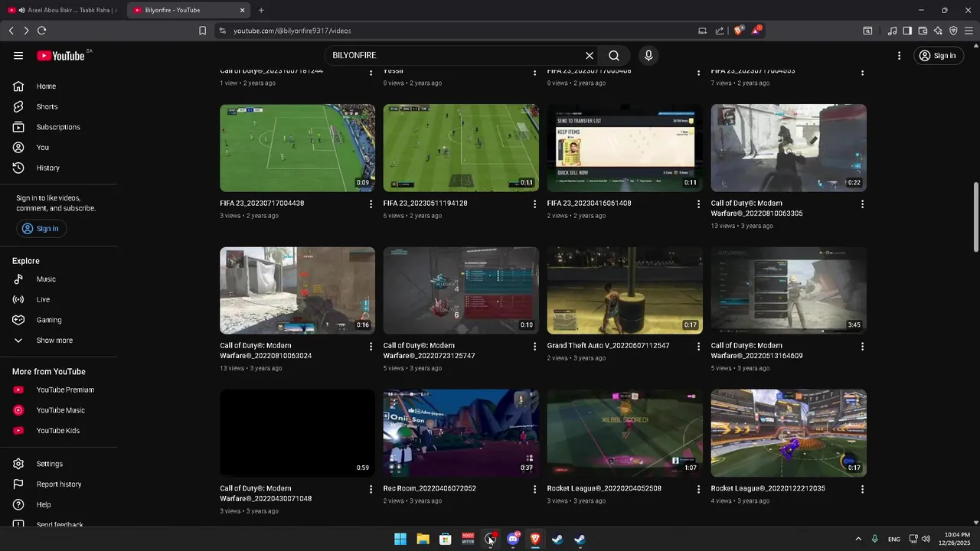Viewport: 980px width, 551px height.
Task: Click the sidebar Sign in button
Action: (41, 229)
